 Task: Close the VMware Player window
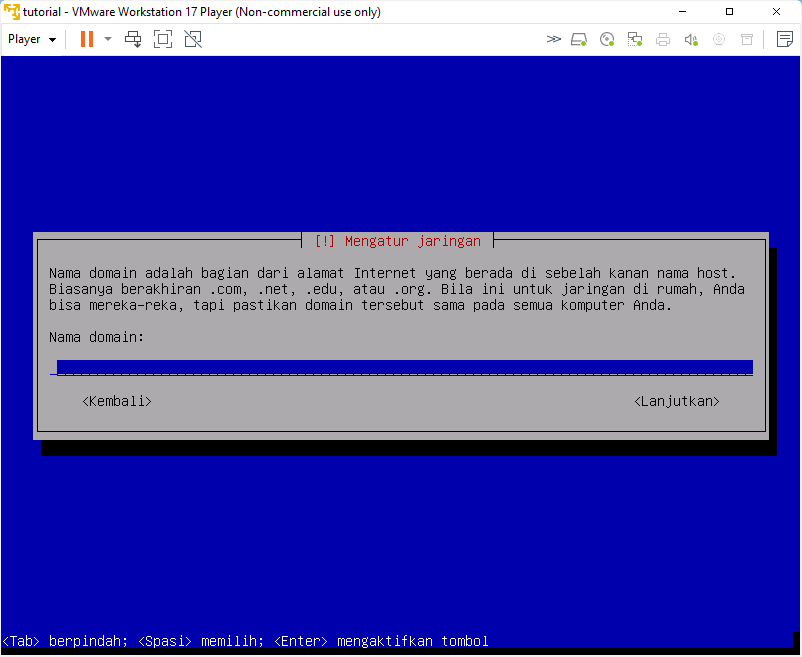[776, 12]
